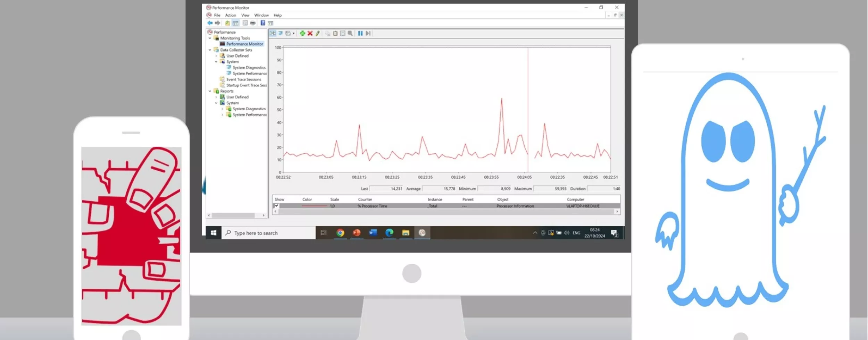Viewport: 868px width, 340px height.
Task: Click the Zoom magnifier icon in graph toolbar
Action: click(x=350, y=33)
